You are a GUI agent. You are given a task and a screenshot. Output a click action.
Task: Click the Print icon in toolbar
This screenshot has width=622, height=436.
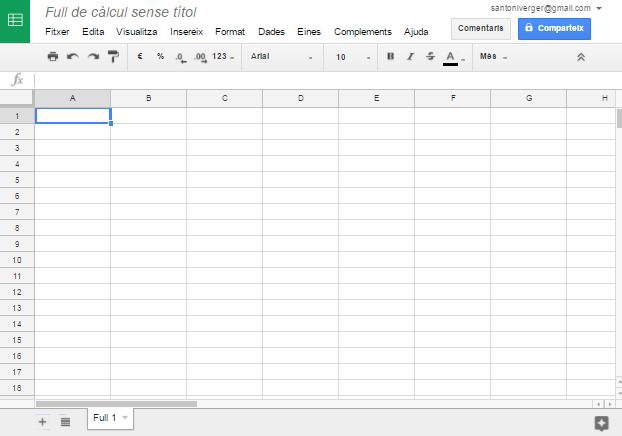(x=53, y=57)
